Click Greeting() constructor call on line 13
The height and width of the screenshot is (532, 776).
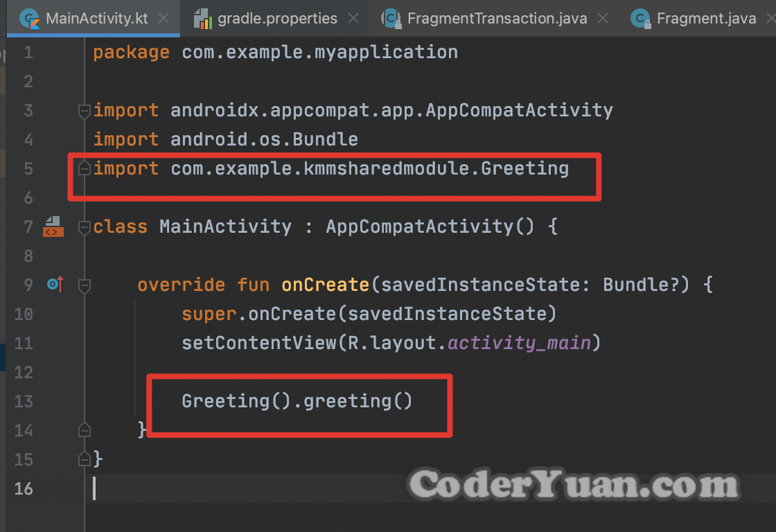click(x=236, y=401)
